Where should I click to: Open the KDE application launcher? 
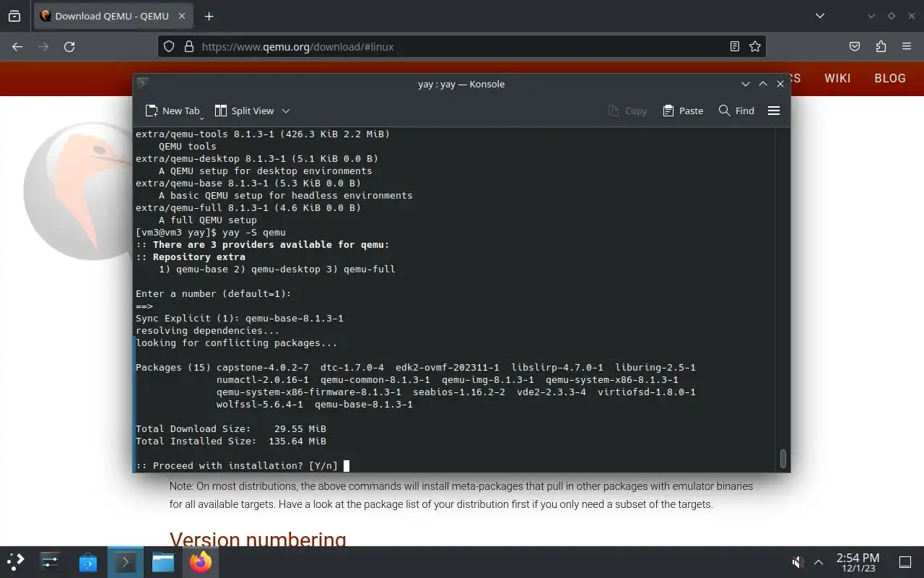pyautogui.click(x=16, y=561)
